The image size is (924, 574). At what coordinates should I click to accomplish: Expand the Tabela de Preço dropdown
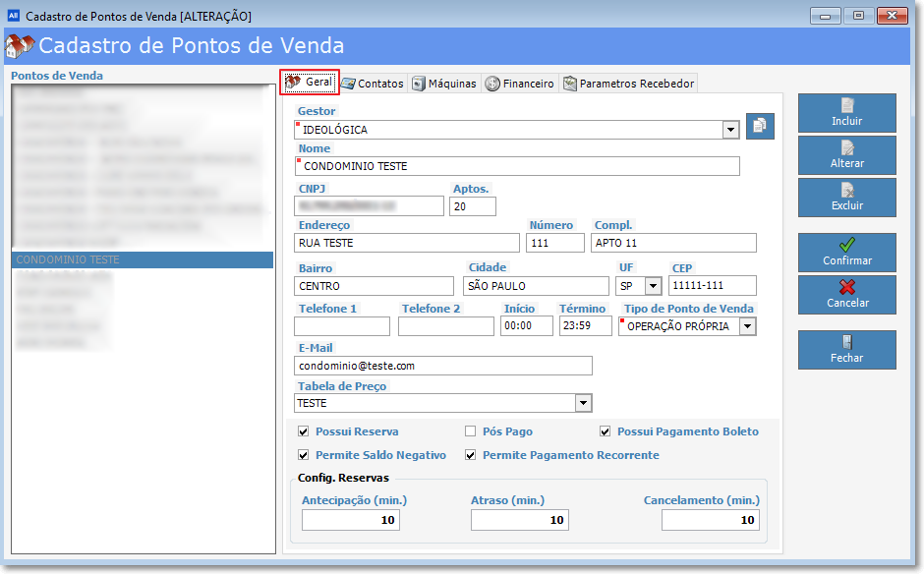coord(583,403)
